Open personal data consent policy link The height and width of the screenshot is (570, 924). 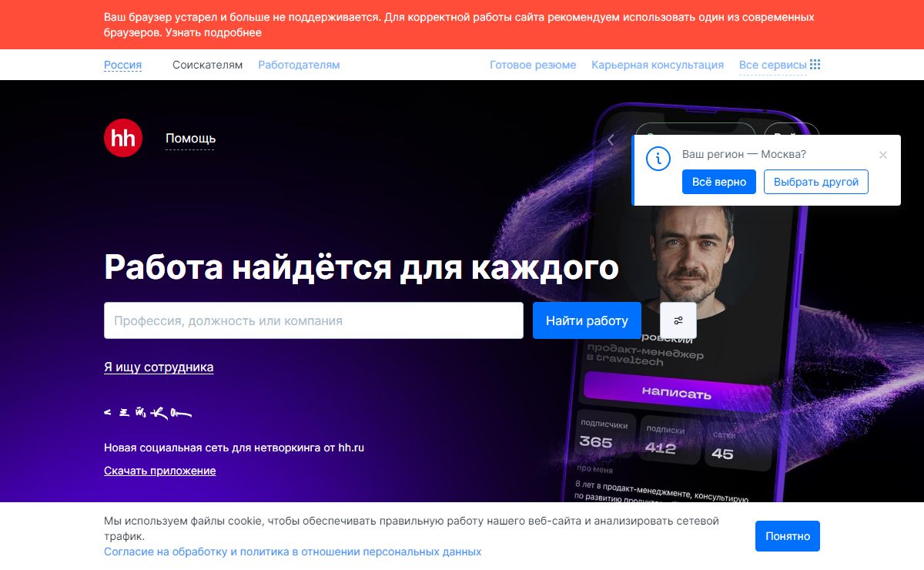click(293, 552)
